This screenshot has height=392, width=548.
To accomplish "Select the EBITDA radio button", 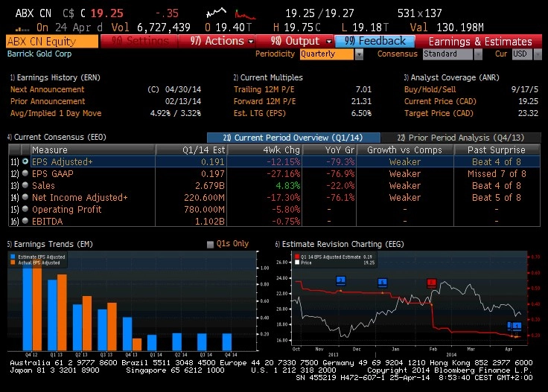I will pyautogui.click(x=25, y=221).
